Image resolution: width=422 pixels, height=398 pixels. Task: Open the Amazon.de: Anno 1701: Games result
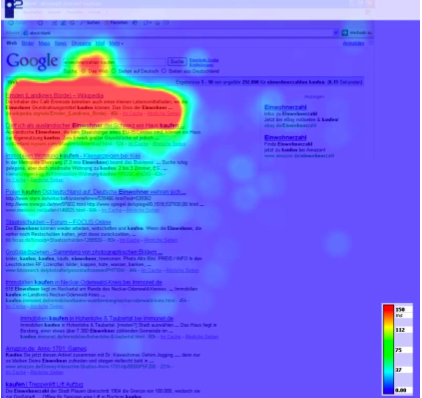tap(46, 349)
